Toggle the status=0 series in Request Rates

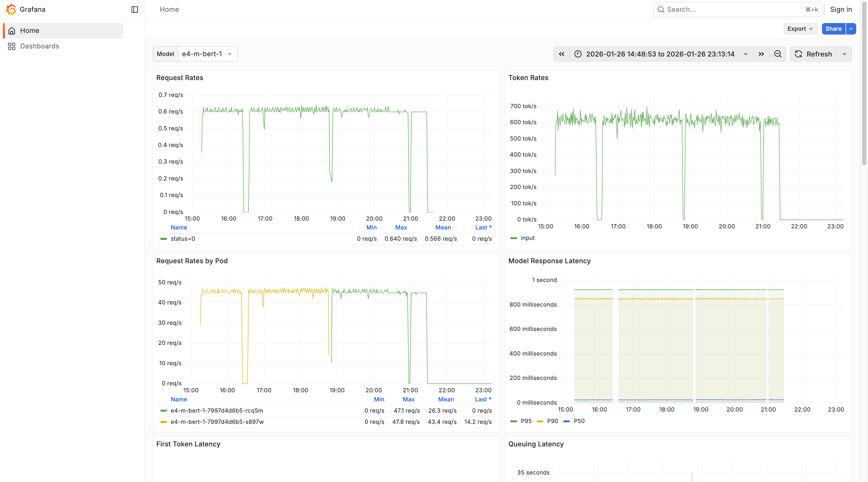[x=183, y=239]
